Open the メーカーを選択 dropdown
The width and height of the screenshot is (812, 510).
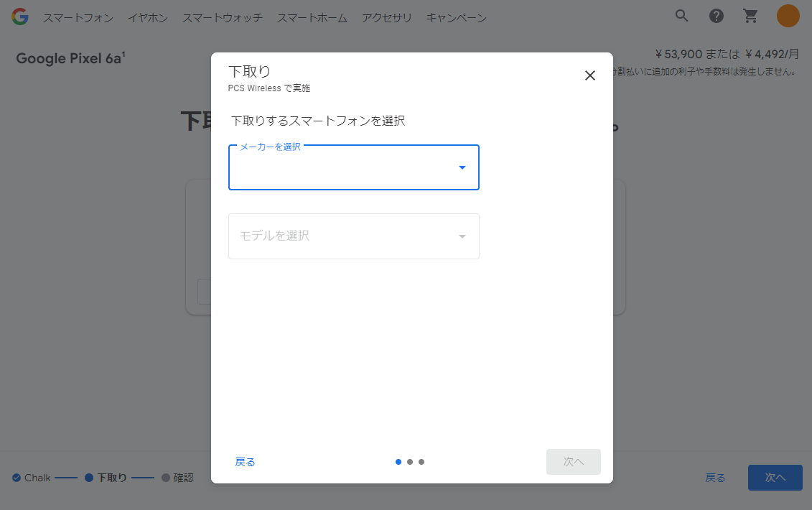tap(354, 167)
